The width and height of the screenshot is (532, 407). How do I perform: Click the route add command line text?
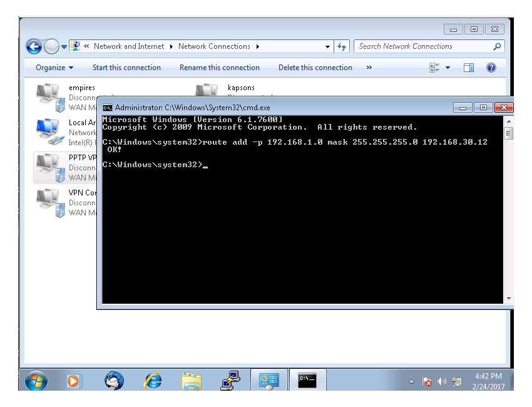[x=295, y=142]
